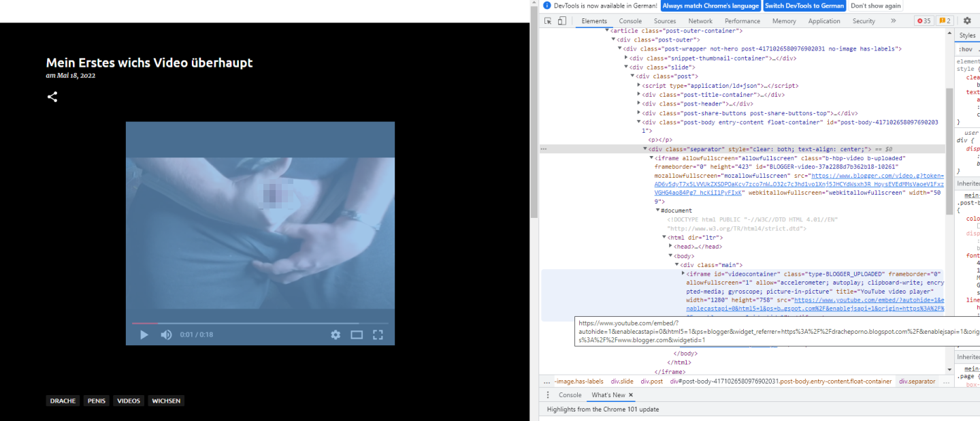Open the Application tab
Screen dimensions: 980x421
point(824,21)
